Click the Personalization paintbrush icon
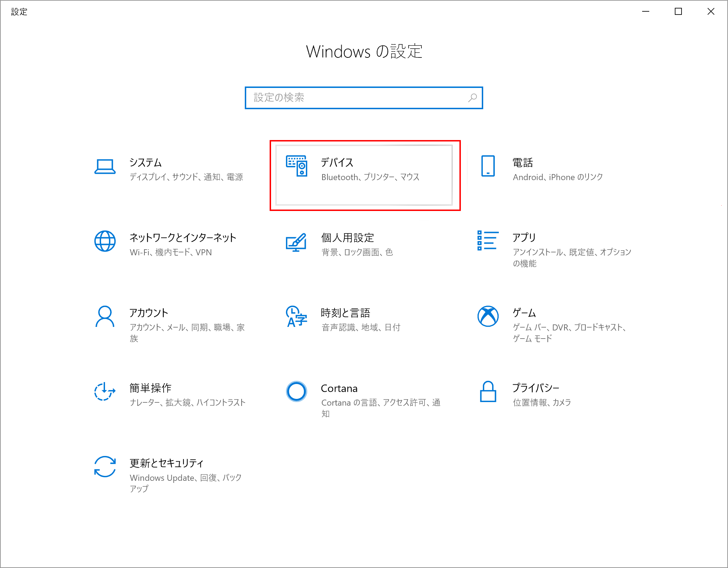Image resolution: width=728 pixels, height=568 pixels. click(296, 242)
